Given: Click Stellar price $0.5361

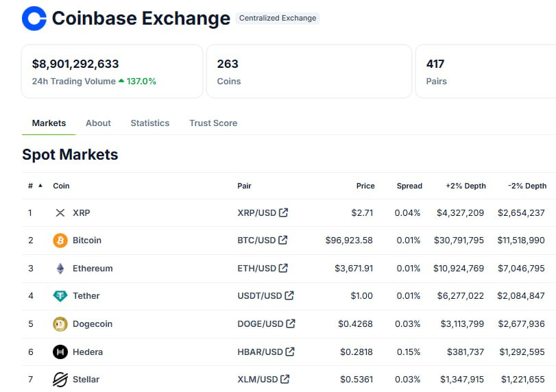Looking at the screenshot, I should click(356, 380).
